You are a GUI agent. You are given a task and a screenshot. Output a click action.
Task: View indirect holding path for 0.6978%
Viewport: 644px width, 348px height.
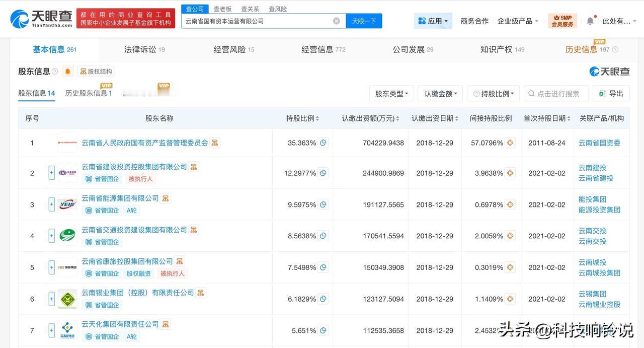pyautogui.click(x=510, y=205)
